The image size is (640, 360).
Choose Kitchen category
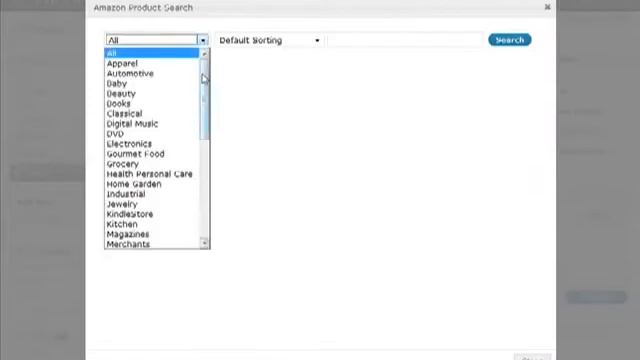(x=152, y=224)
